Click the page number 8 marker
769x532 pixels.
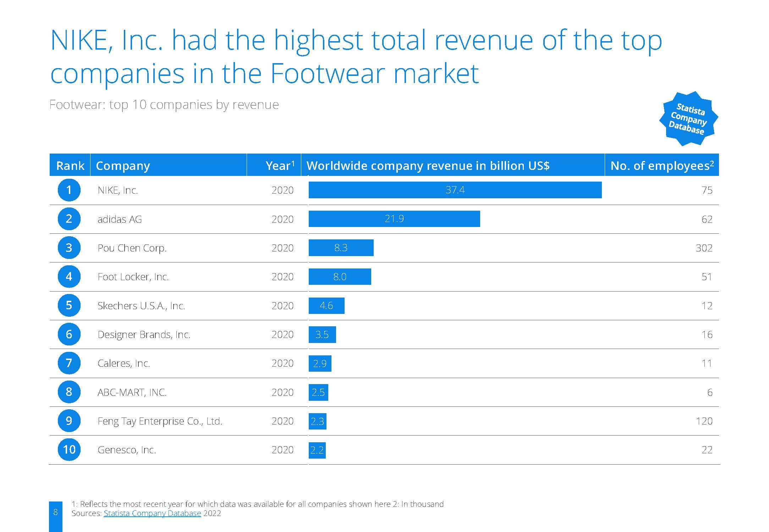point(55,512)
